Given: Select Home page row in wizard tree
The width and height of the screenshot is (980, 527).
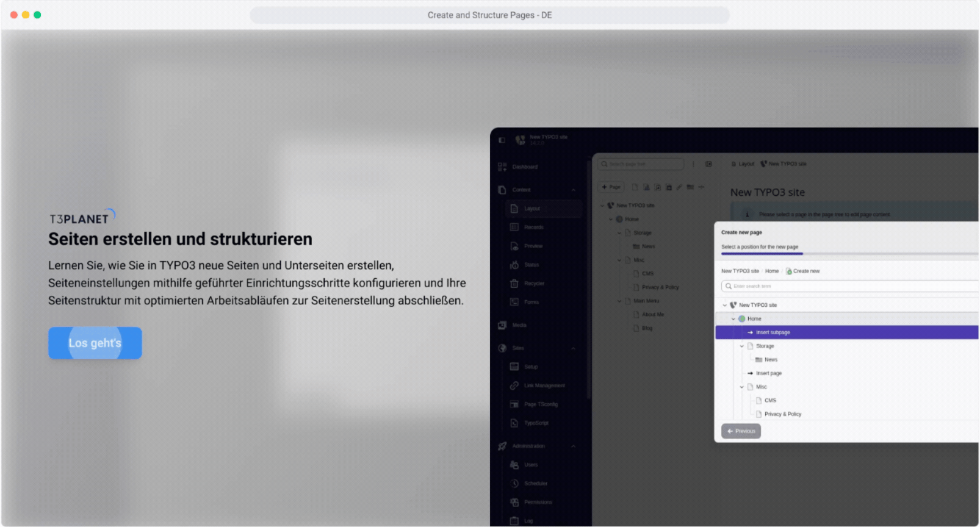Looking at the screenshot, I should coord(846,318).
